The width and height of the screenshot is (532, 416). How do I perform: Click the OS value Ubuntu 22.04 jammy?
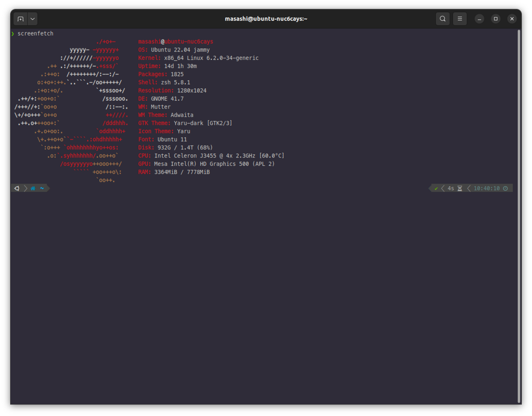tap(180, 50)
